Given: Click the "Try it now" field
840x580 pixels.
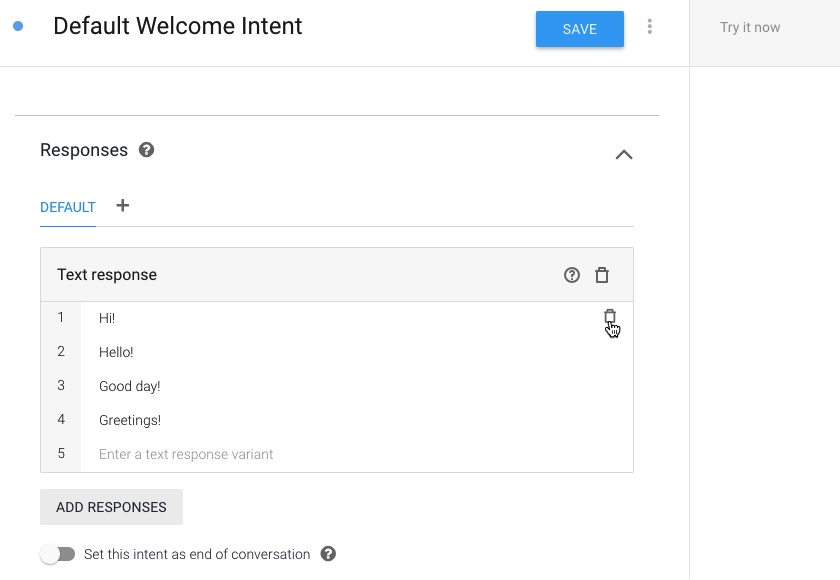Looking at the screenshot, I should (750, 28).
